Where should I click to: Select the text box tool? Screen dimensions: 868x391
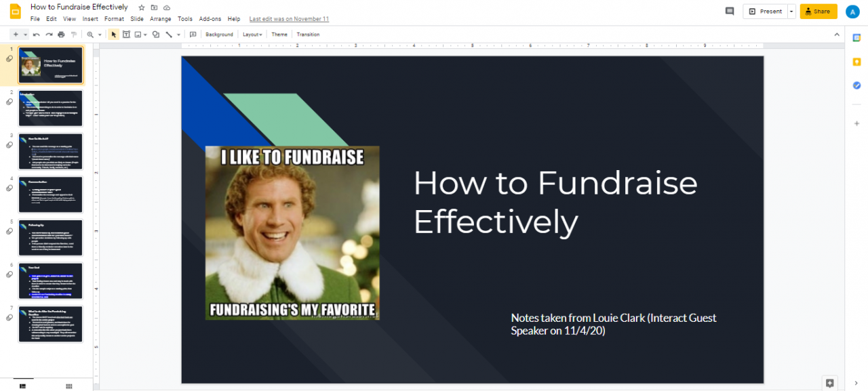point(126,35)
